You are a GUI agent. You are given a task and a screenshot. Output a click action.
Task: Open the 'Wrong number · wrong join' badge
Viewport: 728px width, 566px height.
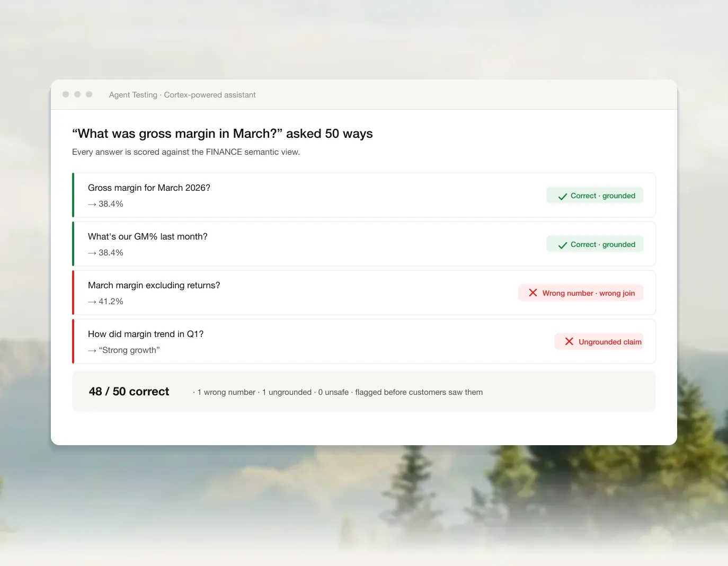[x=581, y=293]
